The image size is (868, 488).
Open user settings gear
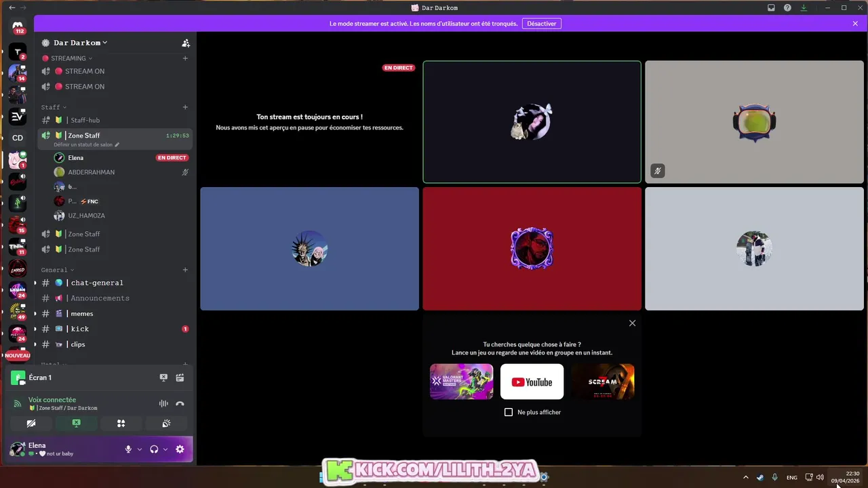[x=180, y=449]
